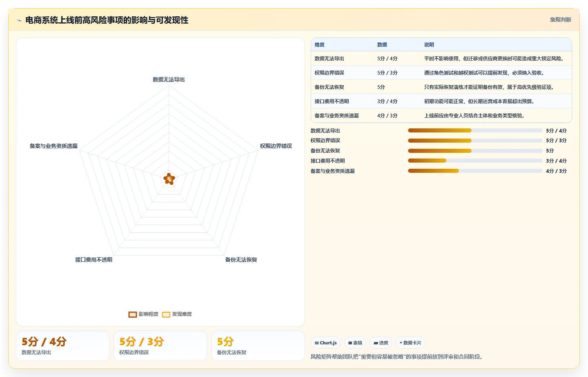588x377 pixels.
Task: Click the 数据 column header in the table
Action: point(382,45)
